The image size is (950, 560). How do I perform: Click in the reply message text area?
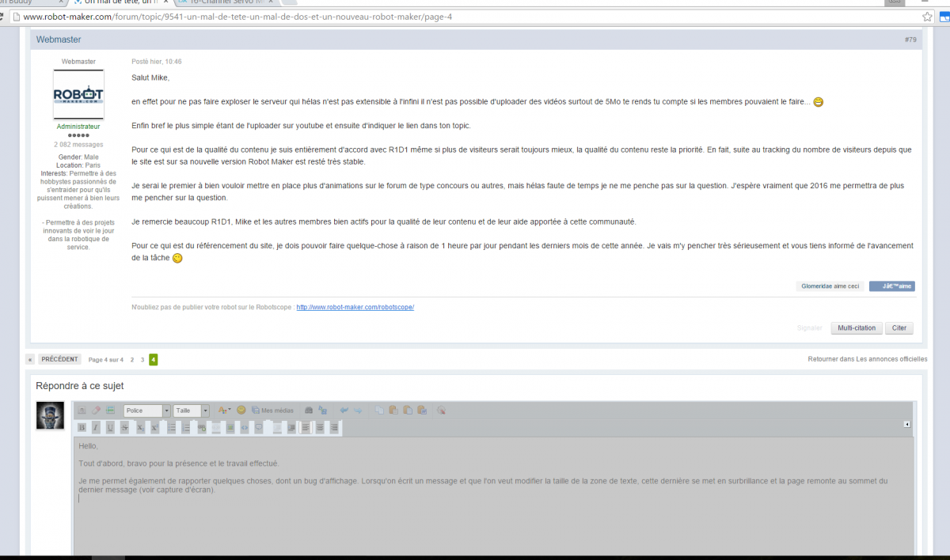[493, 497]
